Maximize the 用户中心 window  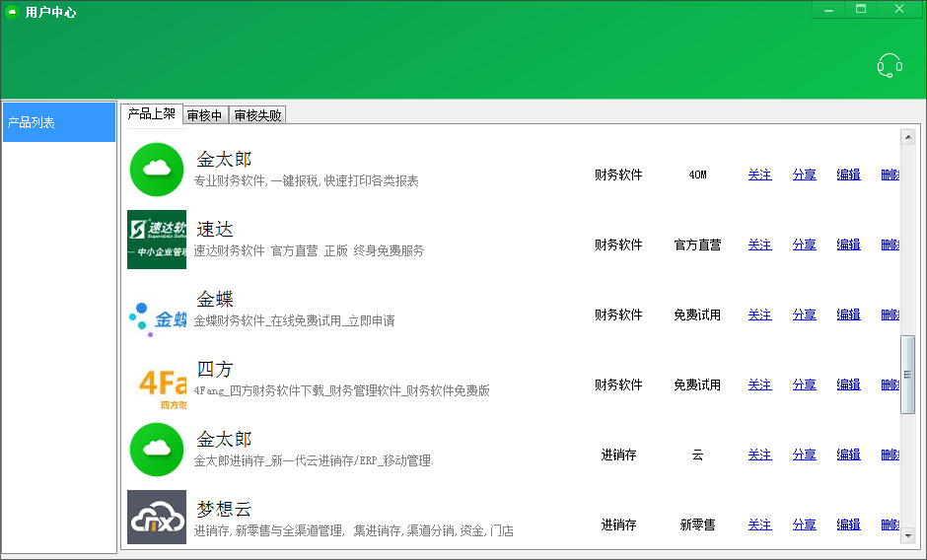pos(861,10)
